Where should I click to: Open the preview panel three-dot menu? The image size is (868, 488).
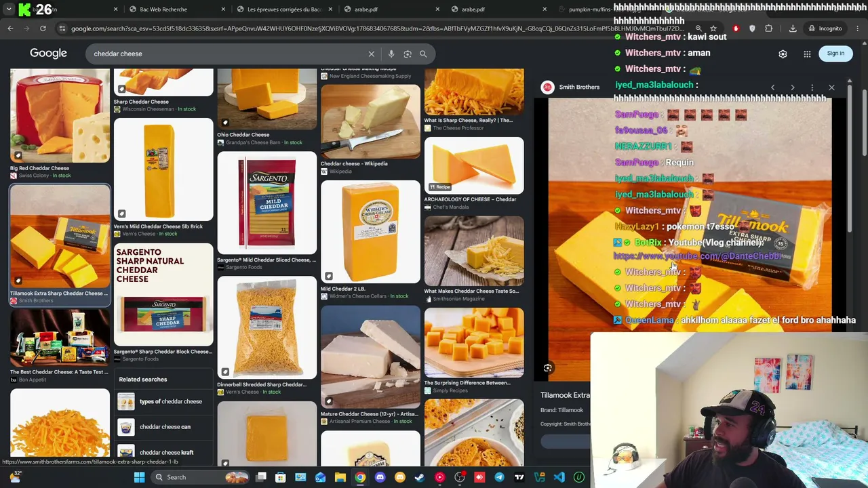pyautogui.click(x=812, y=87)
